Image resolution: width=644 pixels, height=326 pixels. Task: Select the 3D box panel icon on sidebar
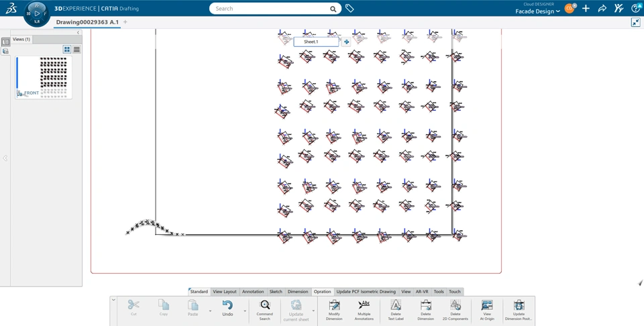pyautogui.click(x=5, y=51)
